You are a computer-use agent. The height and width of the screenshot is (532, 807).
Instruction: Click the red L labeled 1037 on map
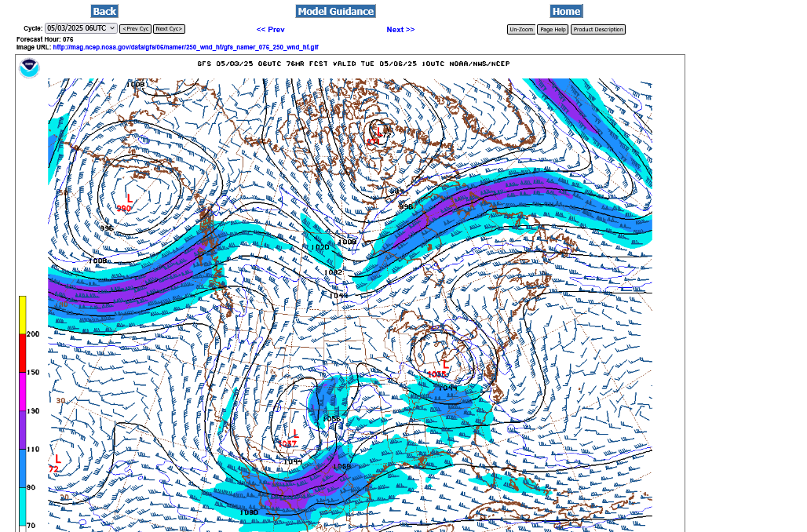(x=296, y=434)
